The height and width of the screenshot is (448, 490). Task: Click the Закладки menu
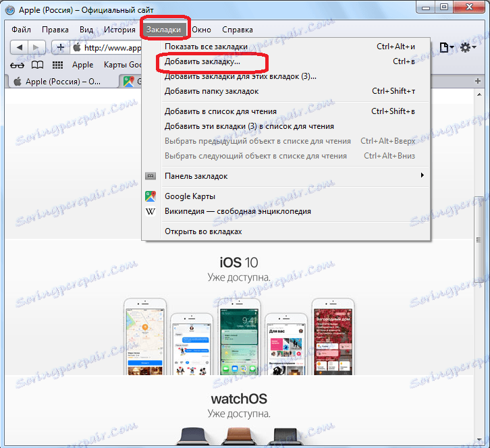[x=163, y=30]
